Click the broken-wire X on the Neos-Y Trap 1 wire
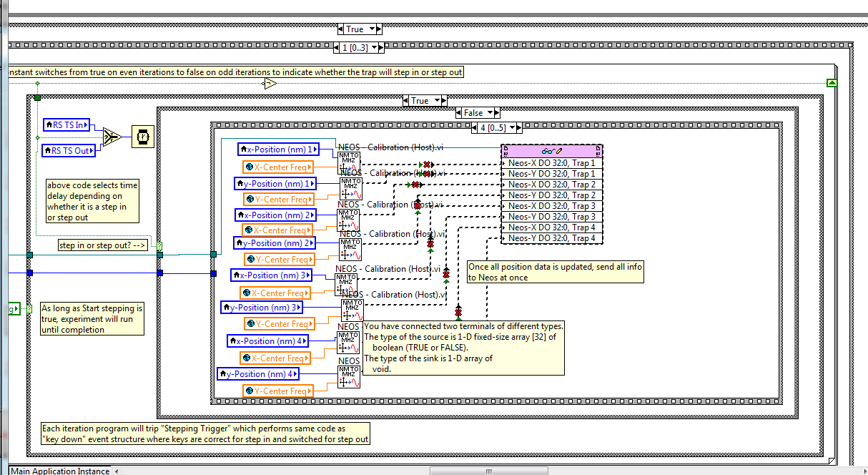Screen dimensions: 868x475 tap(426, 174)
